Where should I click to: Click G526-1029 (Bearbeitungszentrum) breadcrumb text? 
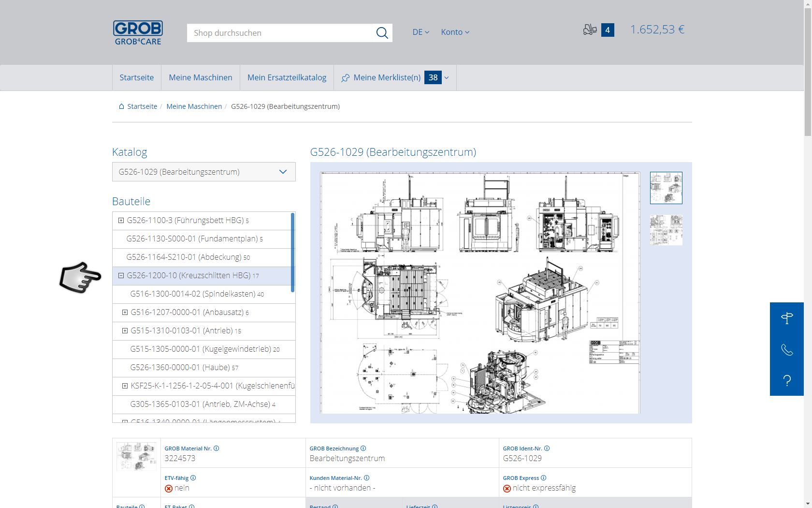(x=285, y=106)
